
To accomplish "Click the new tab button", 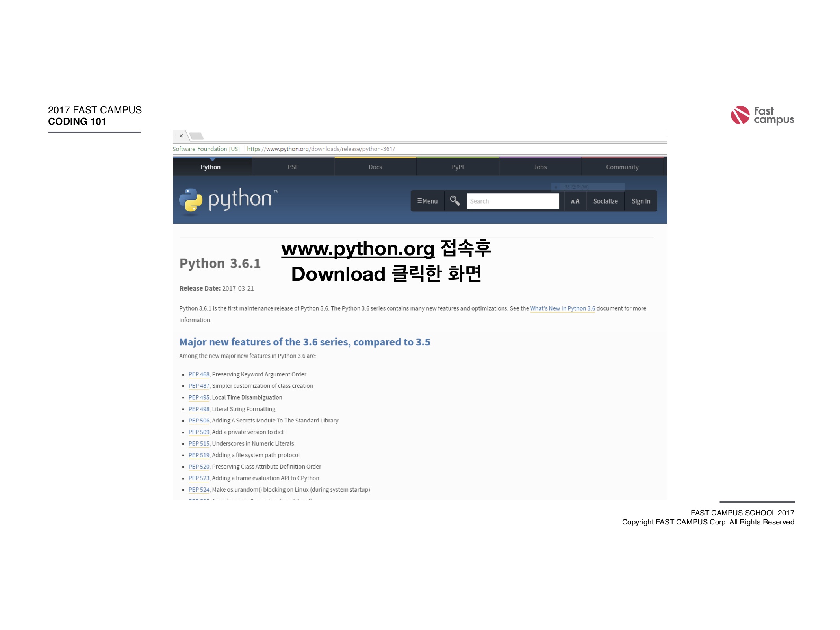I will tap(196, 136).
